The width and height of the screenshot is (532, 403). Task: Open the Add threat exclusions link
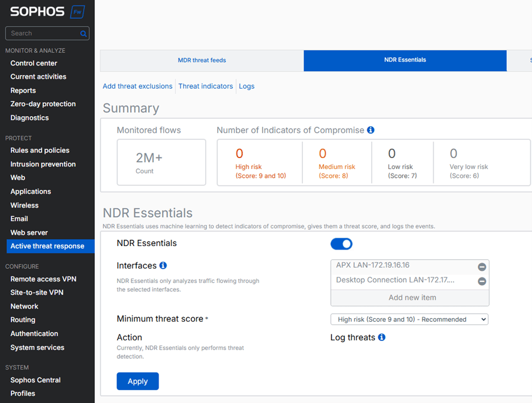pyautogui.click(x=137, y=86)
